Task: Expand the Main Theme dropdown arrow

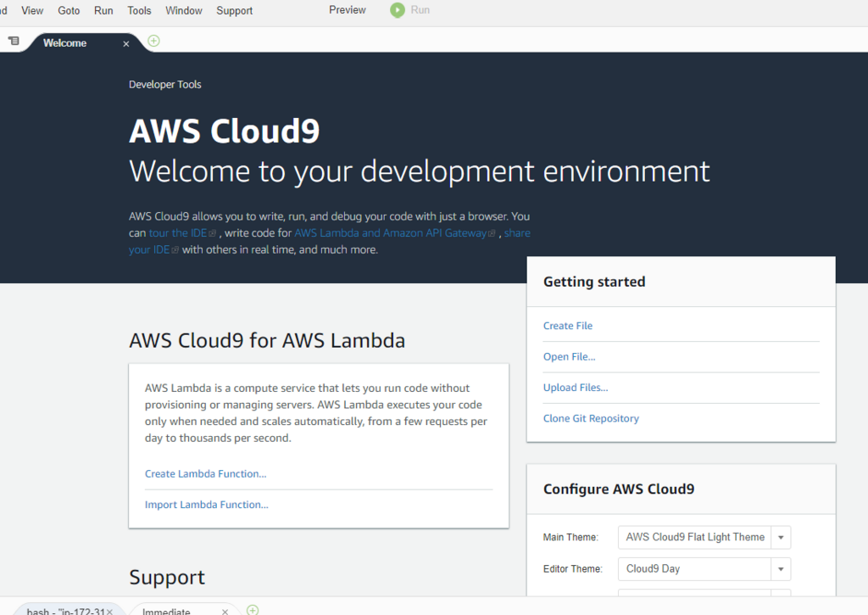Action: [781, 538]
